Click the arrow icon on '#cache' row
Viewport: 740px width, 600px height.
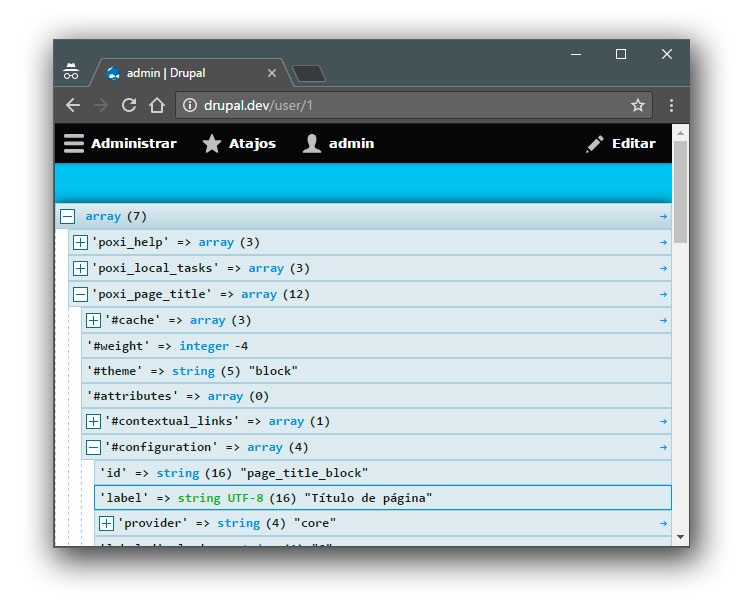pyautogui.click(x=663, y=320)
